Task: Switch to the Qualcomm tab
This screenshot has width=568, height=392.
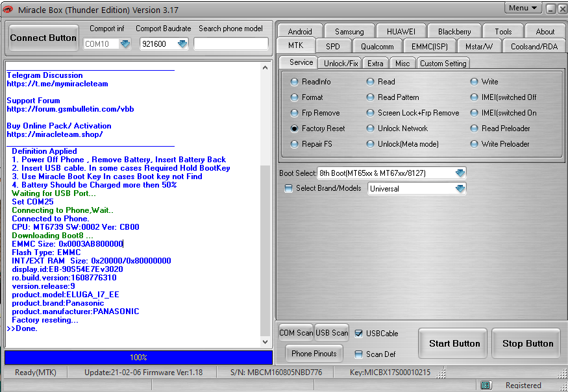Action: (x=377, y=46)
